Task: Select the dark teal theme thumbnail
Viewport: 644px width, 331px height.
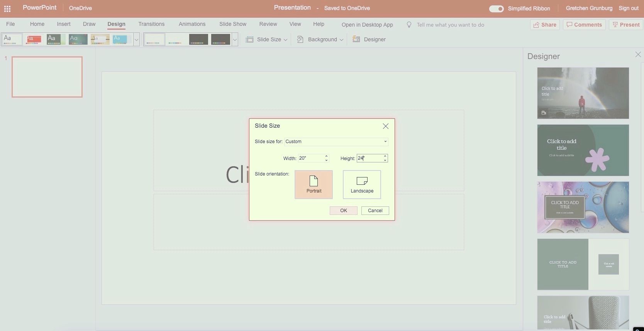Action: [x=78, y=39]
